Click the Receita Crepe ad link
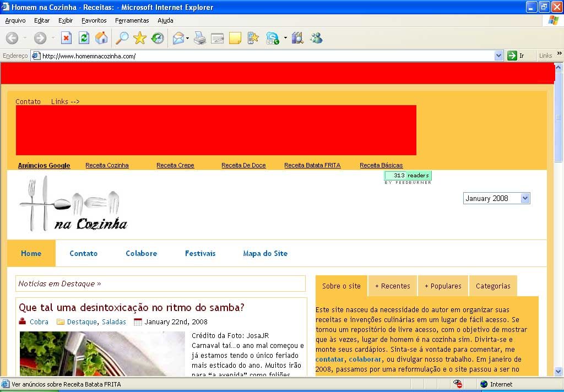Viewport: 564px width, 392px height. tap(175, 165)
